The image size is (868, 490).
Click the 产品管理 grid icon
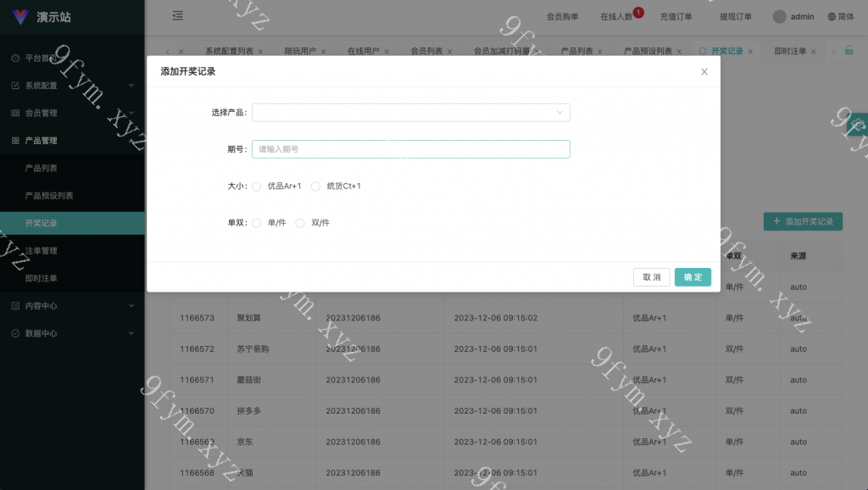pyautogui.click(x=15, y=141)
